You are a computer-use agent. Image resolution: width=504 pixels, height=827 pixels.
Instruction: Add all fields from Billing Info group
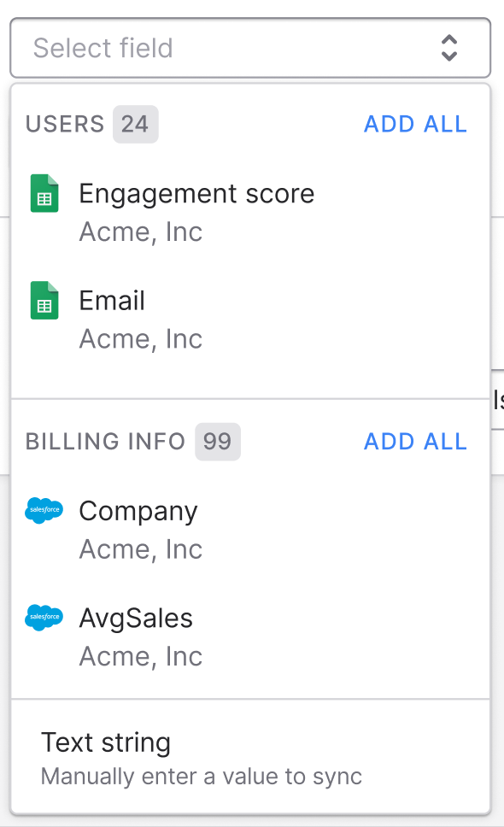[415, 442]
